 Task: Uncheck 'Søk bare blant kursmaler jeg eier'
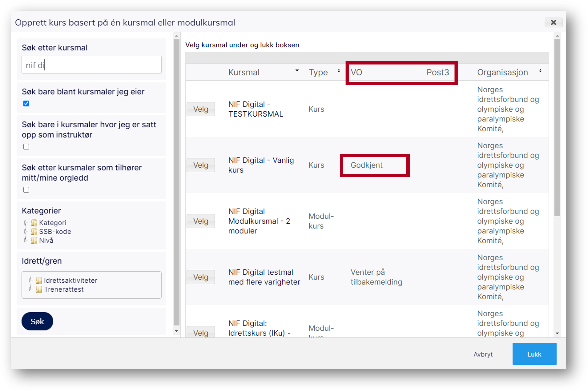pos(26,103)
